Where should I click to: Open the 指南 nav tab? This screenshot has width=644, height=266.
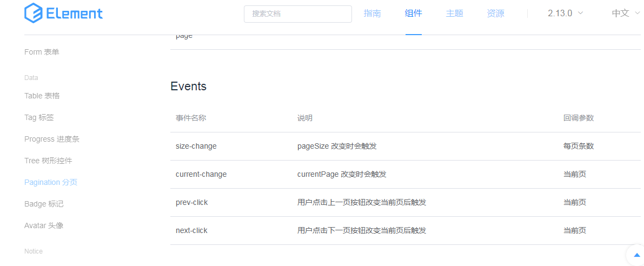pos(372,13)
